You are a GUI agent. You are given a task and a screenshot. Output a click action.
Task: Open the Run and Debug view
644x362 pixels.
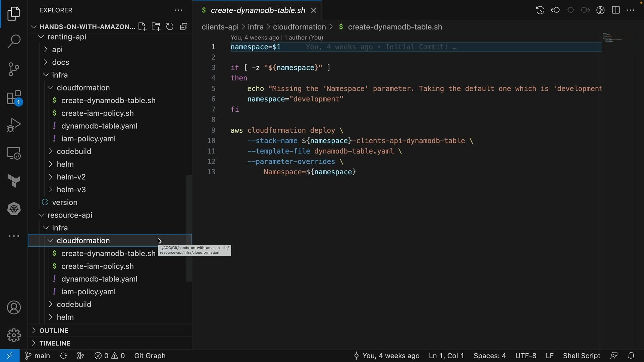click(x=14, y=125)
